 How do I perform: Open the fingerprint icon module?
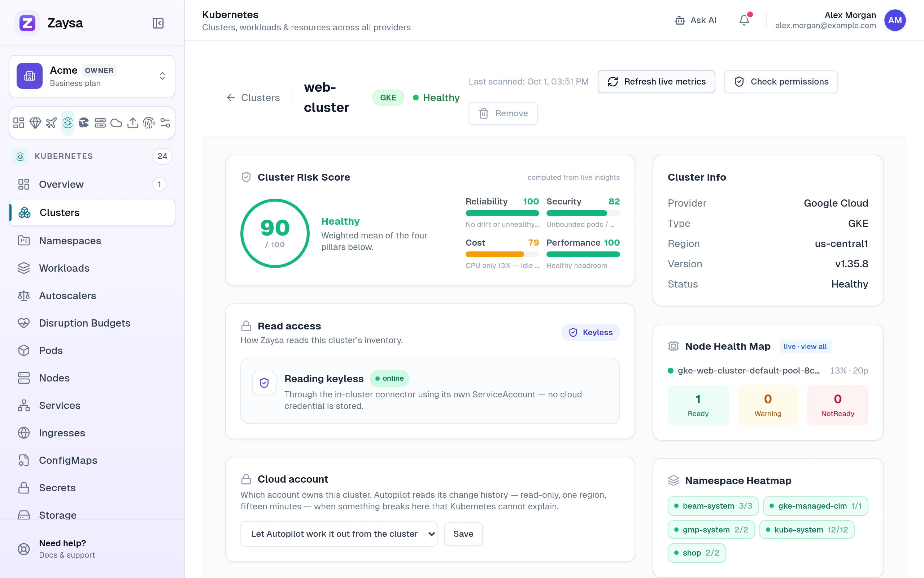click(x=149, y=123)
